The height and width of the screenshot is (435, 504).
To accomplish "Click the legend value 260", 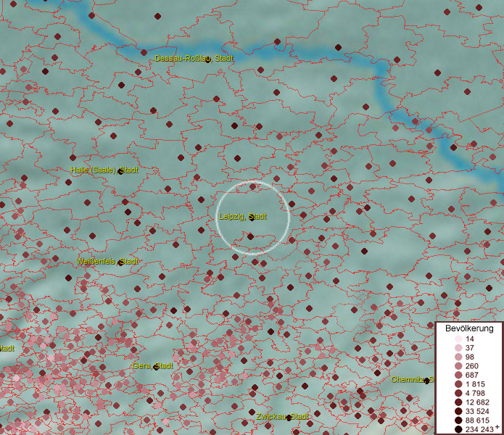I will pyautogui.click(x=472, y=366).
